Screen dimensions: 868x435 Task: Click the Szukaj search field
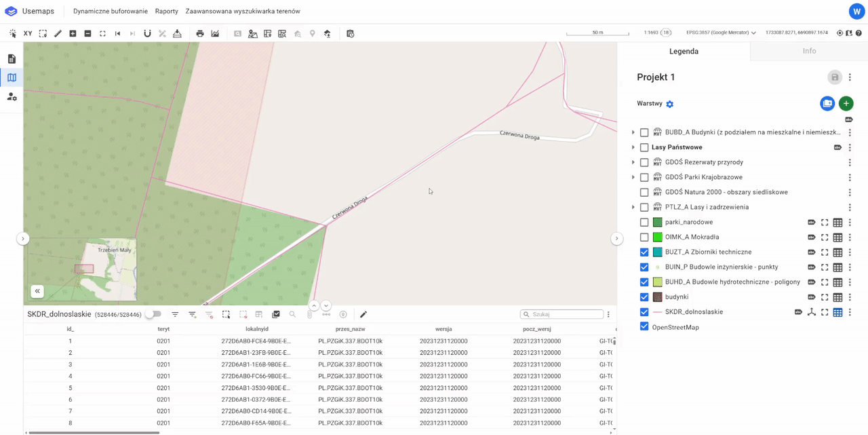click(x=566, y=314)
